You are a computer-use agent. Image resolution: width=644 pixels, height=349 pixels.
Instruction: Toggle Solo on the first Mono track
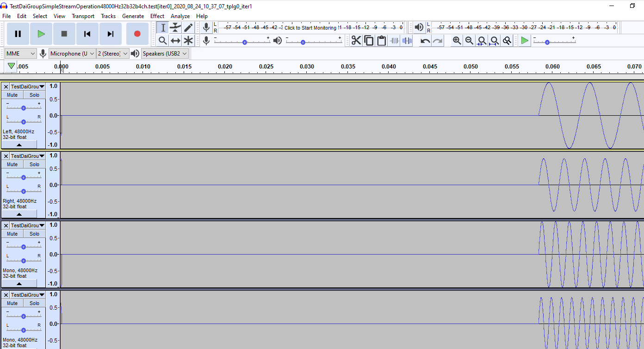[35, 234]
